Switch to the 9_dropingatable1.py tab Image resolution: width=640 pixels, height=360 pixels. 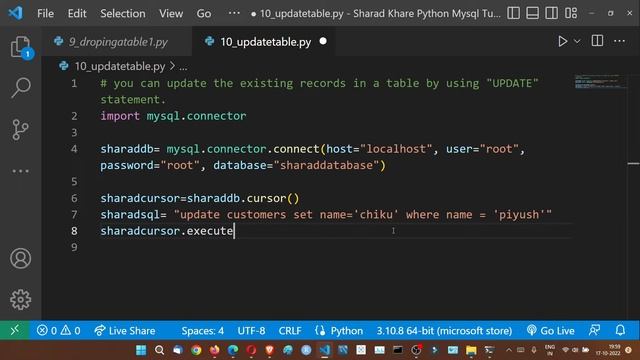(118, 42)
